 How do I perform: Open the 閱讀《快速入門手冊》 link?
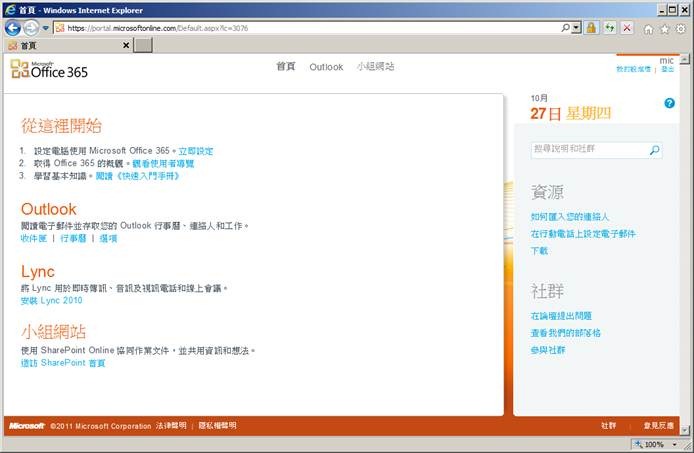pos(138,176)
